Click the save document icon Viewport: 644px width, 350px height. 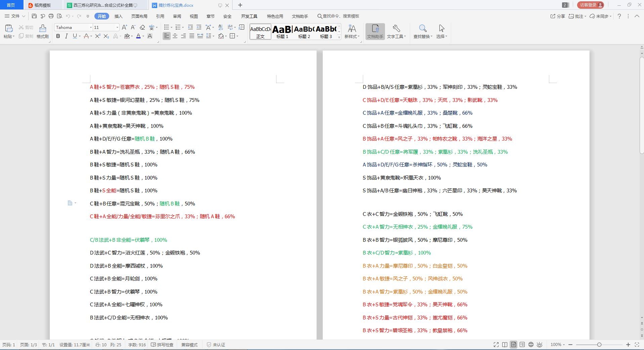[34, 16]
